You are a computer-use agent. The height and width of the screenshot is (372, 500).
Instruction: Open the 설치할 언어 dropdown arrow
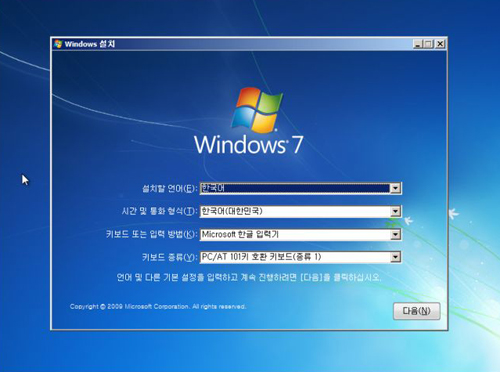[395, 188]
